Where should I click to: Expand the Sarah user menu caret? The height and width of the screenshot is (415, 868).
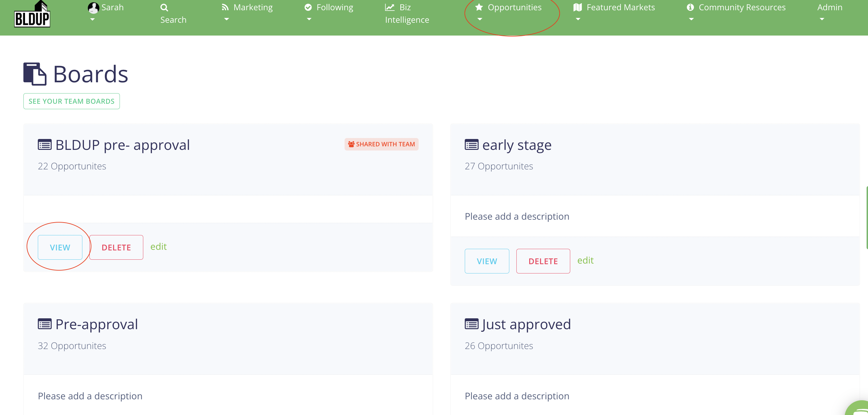pyautogui.click(x=92, y=19)
